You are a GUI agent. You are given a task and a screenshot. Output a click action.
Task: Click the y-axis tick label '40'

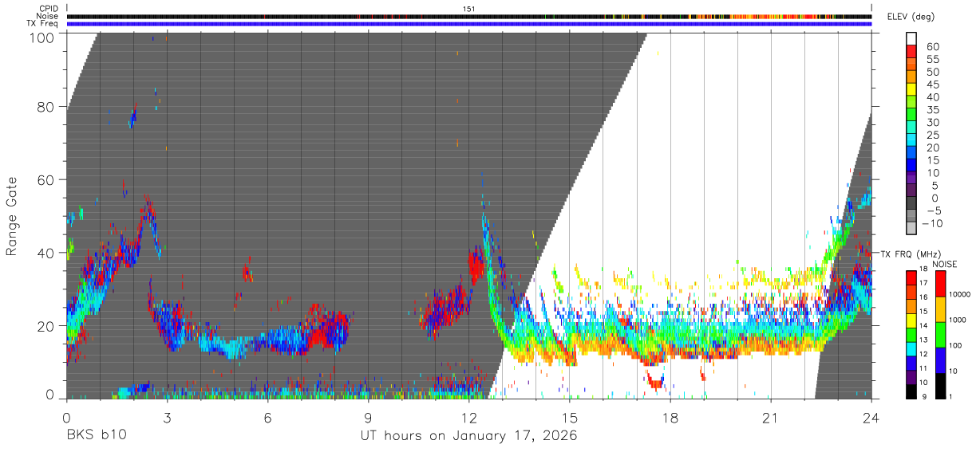(x=45, y=253)
